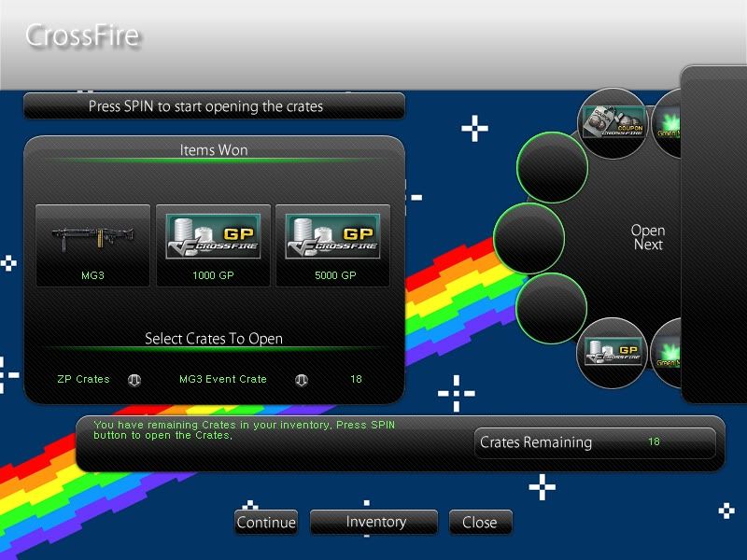Screen dimensions: 747x560
Task: Select the 1000 GP reward tile
Action: [x=213, y=245]
